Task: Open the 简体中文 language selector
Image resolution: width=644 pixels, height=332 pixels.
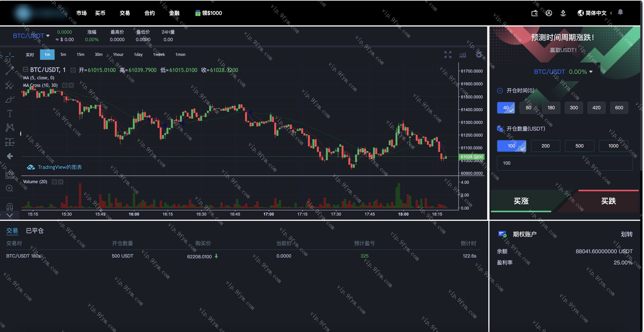Action: (x=595, y=13)
